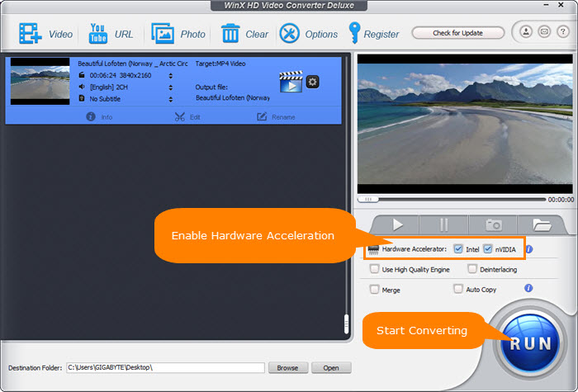
Task: Open the output folder icon
Action: (541, 224)
